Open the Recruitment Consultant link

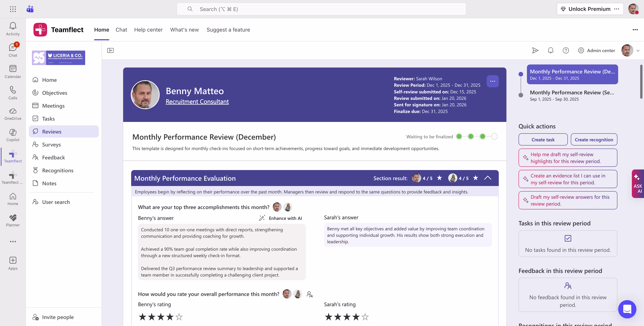[x=197, y=102]
